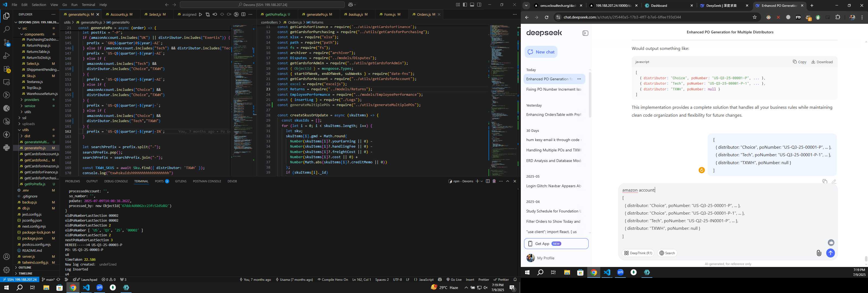Collapse the DeepSeek sidebar with toggle icon
The height and width of the screenshot is (293, 868).
(x=585, y=33)
